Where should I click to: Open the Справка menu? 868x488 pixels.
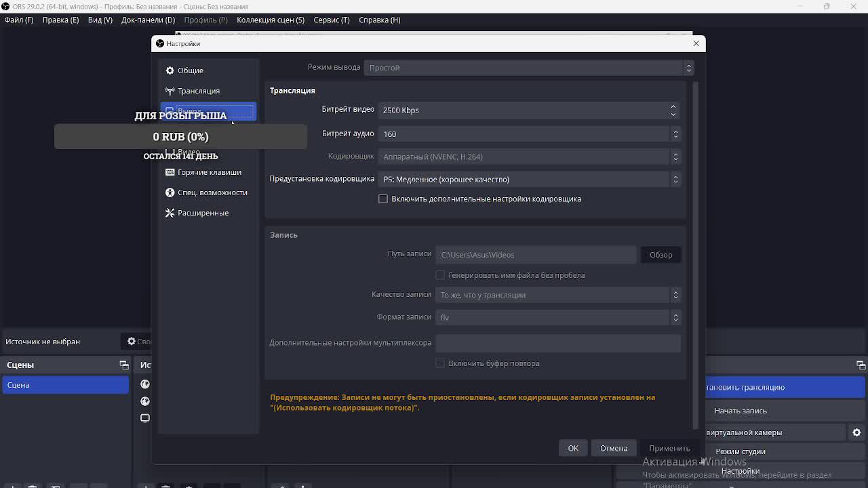pyautogui.click(x=380, y=20)
